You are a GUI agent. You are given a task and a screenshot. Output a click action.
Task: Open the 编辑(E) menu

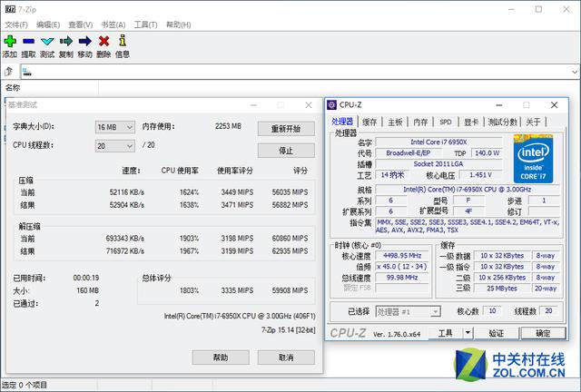pyautogui.click(x=48, y=24)
